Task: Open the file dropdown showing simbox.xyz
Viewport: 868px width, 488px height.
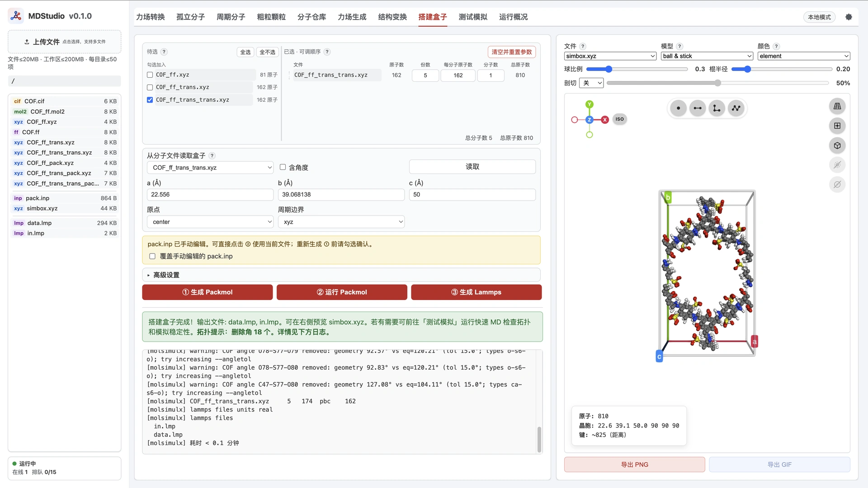Action: coord(610,56)
